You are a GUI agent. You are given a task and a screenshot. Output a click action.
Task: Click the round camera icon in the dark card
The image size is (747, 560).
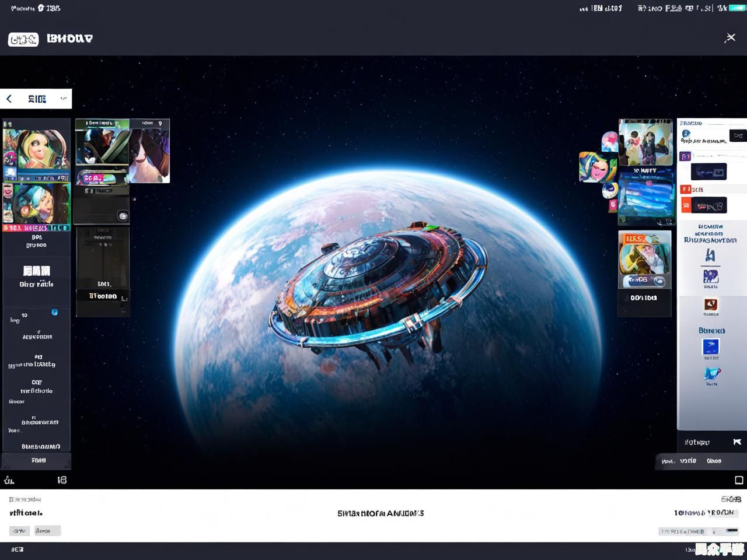point(123,216)
